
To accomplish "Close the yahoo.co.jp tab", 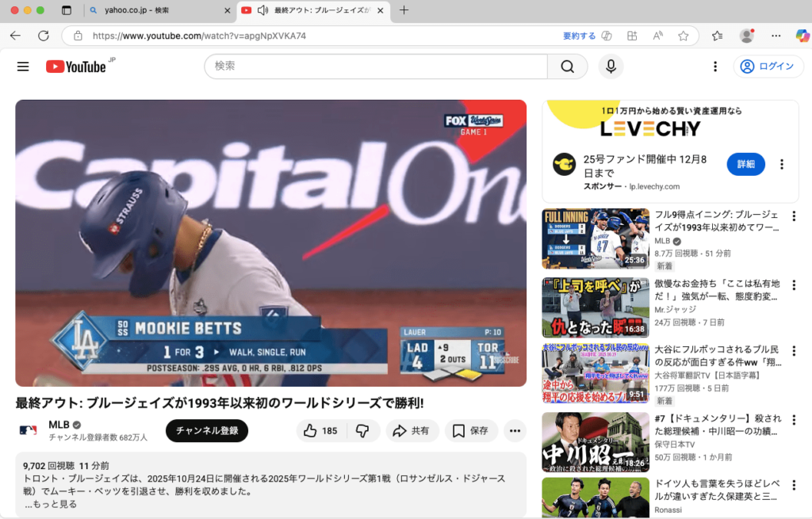I will pyautogui.click(x=227, y=10).
